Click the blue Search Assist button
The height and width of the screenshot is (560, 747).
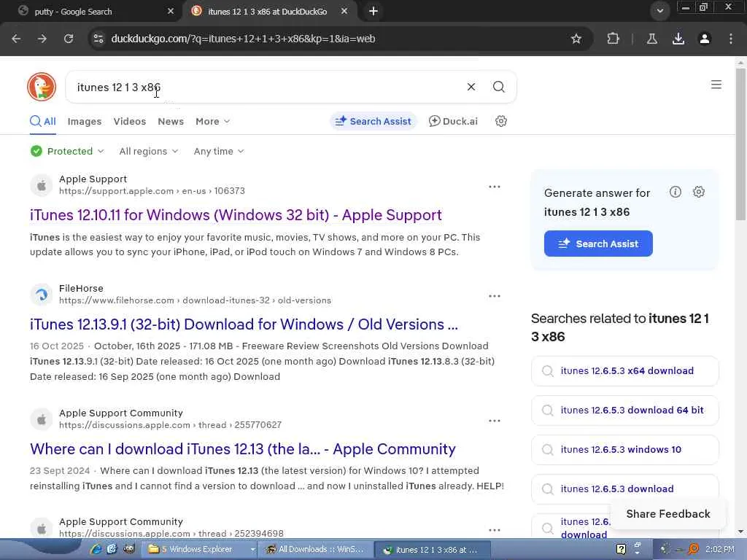(x=598, y=244)
